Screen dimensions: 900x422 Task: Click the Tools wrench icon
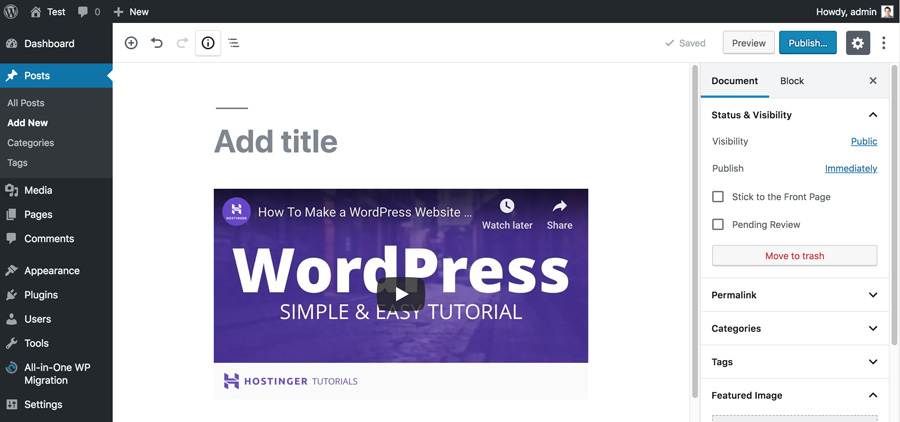click(11, 343)
